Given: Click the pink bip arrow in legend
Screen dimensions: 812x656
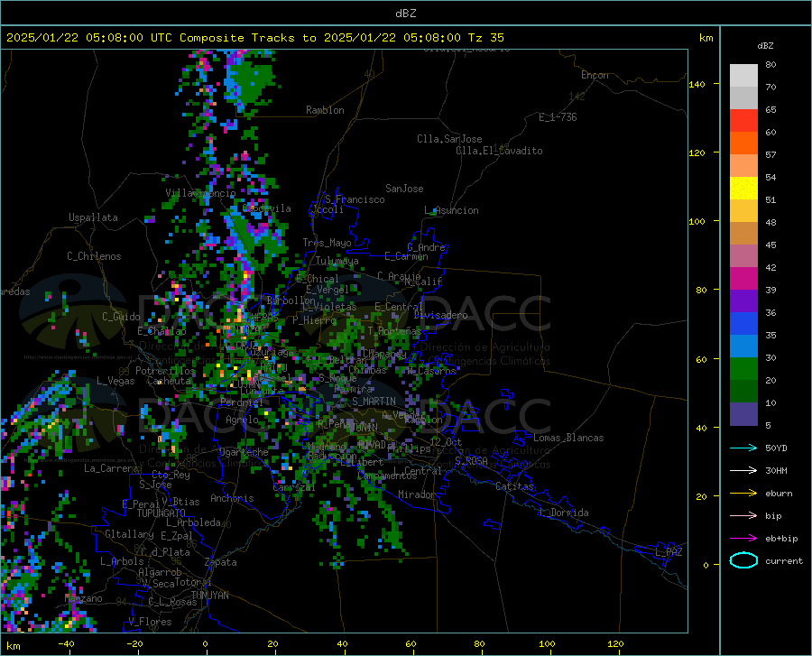Looking at the screenshot, I should coord(743,515).
